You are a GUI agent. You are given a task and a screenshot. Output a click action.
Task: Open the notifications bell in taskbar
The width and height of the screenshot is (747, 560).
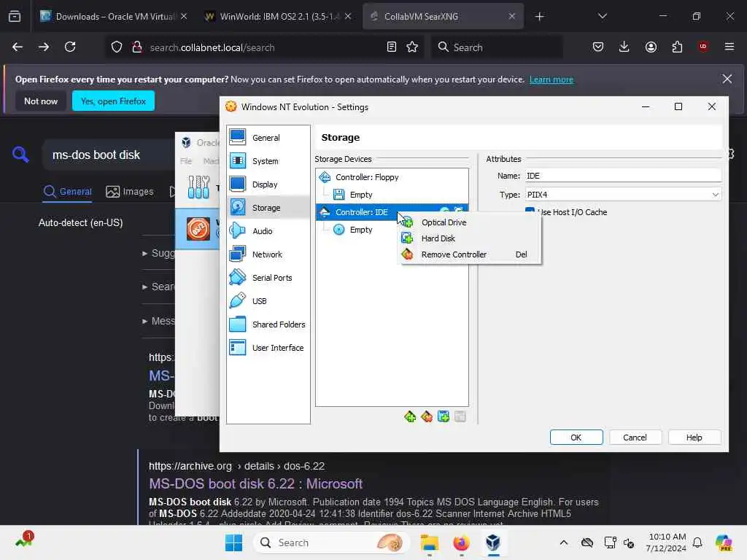[x=697, y=542]
